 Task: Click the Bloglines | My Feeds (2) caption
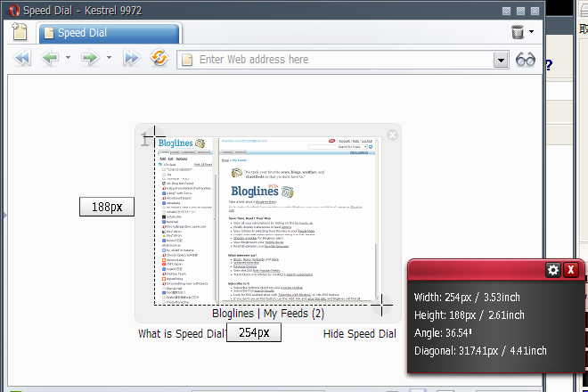point(268,314)
